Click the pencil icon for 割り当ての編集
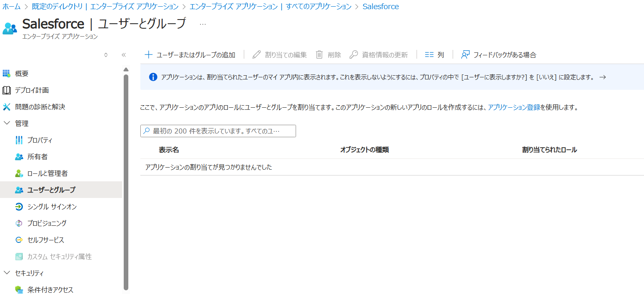Image resolution: width=644 pixels, height=294 pixels. pos(257,54)
